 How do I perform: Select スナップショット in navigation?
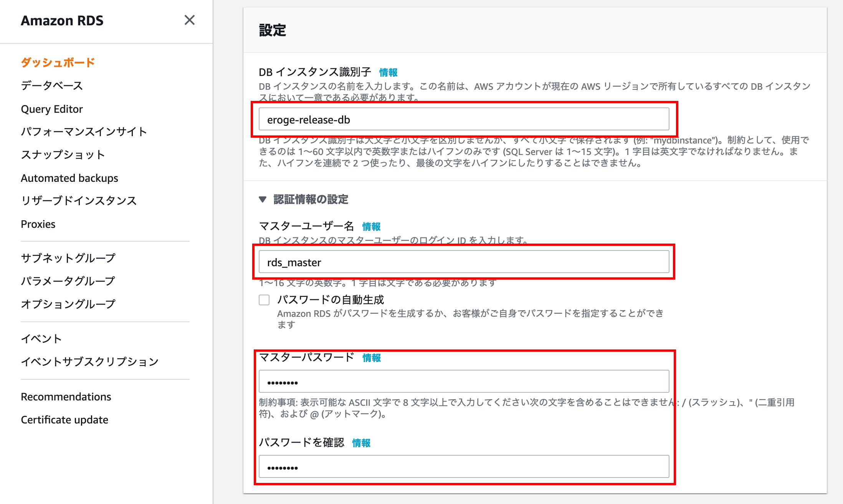[x=63, y=155]
